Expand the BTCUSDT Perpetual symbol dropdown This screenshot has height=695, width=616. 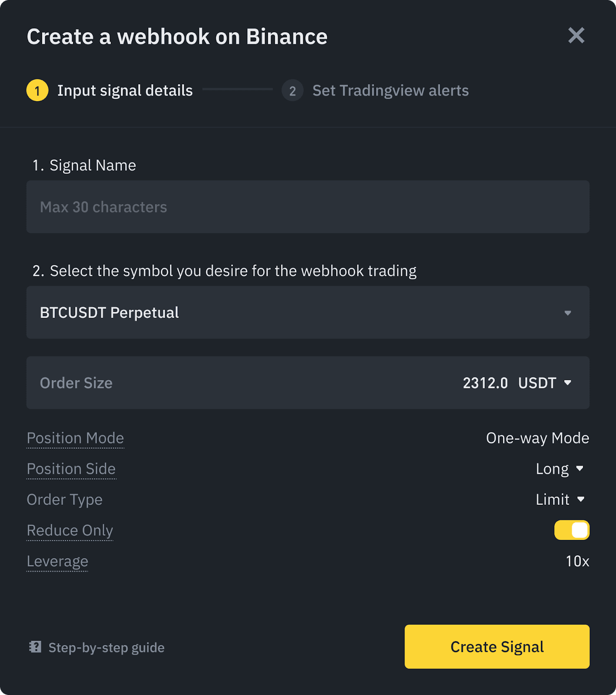point(308,312)
